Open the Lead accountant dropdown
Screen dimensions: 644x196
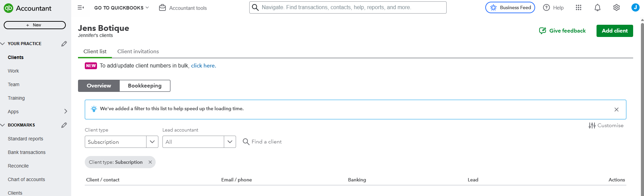tap(199, 142)
